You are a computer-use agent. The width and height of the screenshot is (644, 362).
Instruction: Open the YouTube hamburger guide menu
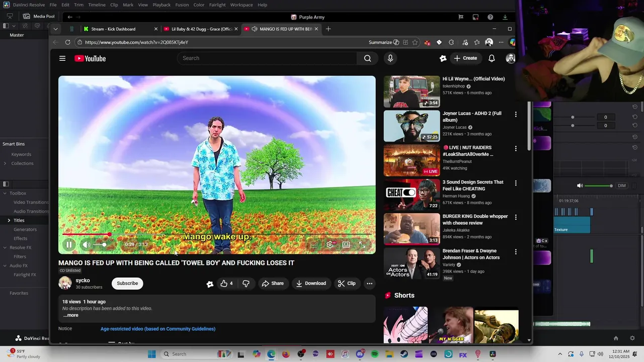pos(62,58)
